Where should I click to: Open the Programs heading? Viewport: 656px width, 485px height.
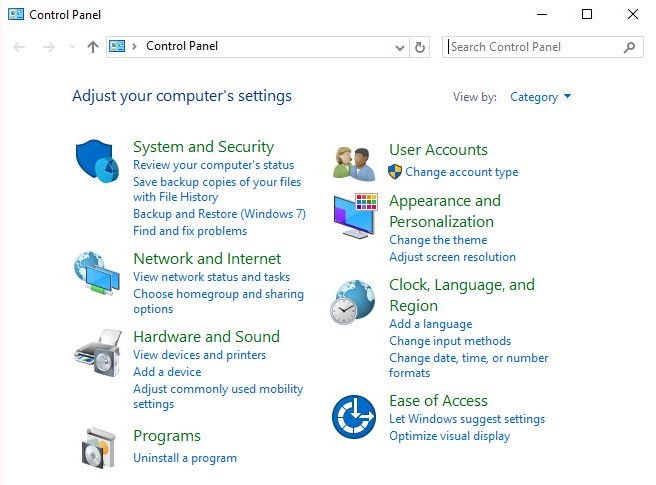[167, 436]
